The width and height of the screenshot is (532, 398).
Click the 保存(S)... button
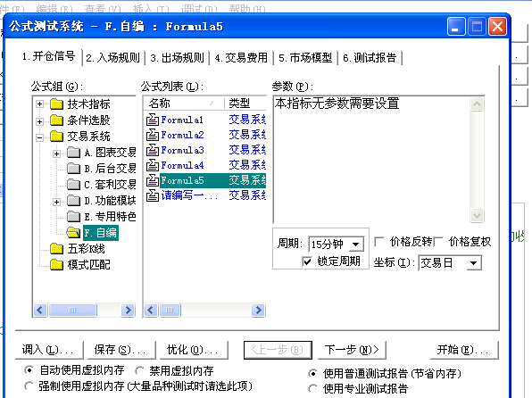[x=121, y=350]
